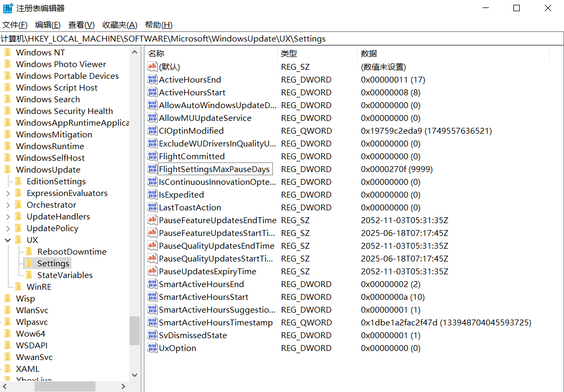Expand the ExpressionEvaluators key

tap(8, 193)
